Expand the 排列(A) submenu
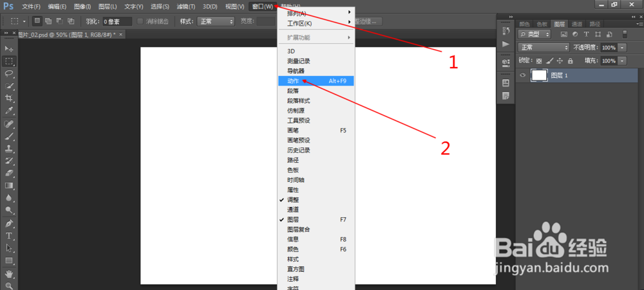Image resolution: width=644 pixels, height=290 pixels. click(x=316, y=13)
